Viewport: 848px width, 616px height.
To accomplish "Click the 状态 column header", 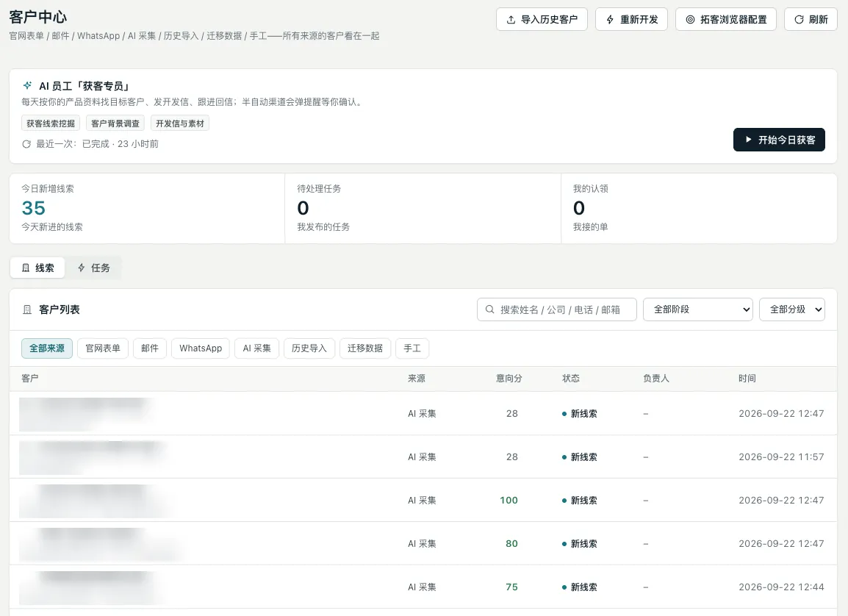I will pyautogui.click(x=570, y=379).
